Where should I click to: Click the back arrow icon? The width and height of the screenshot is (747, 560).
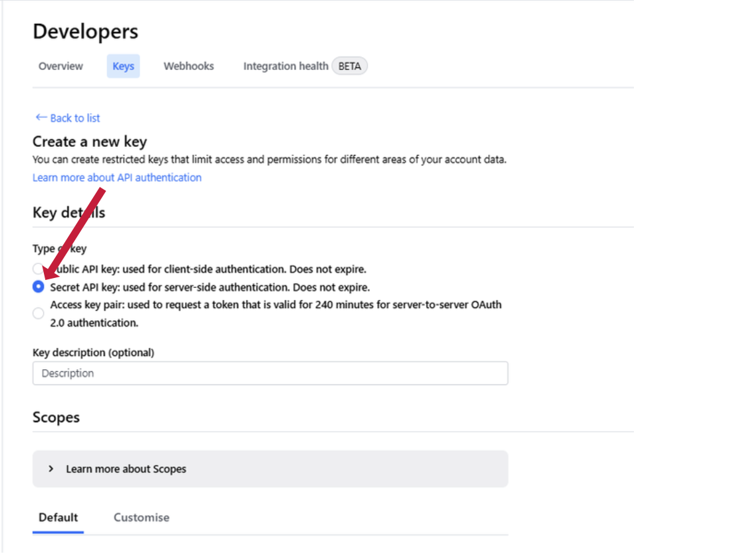coord(41,118)
